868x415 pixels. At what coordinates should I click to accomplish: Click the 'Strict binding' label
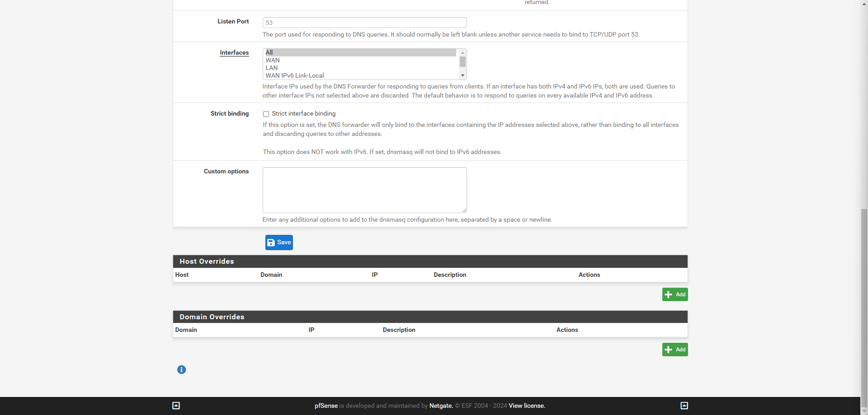(x=230, y=113)
